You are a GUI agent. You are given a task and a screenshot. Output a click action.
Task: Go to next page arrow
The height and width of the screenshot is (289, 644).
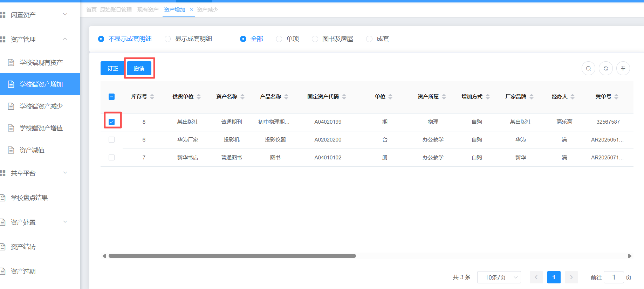click(x=571, y=277)
